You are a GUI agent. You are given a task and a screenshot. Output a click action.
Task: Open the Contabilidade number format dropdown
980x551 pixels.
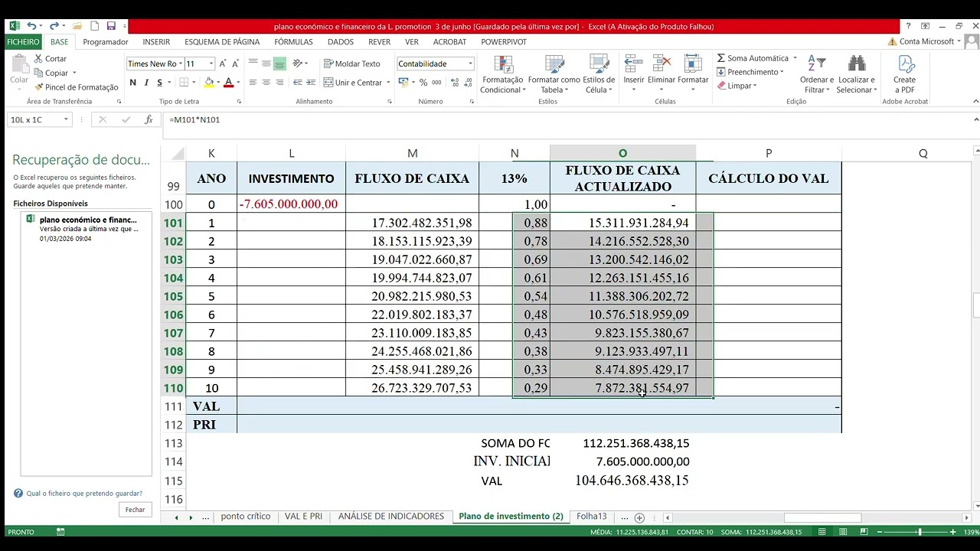click(x=470, y=64)
